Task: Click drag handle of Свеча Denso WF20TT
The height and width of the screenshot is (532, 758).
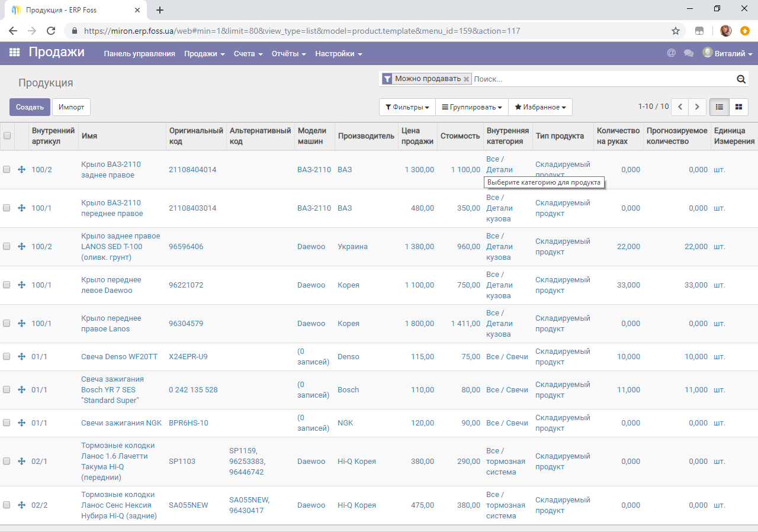Action: [22, 356]
